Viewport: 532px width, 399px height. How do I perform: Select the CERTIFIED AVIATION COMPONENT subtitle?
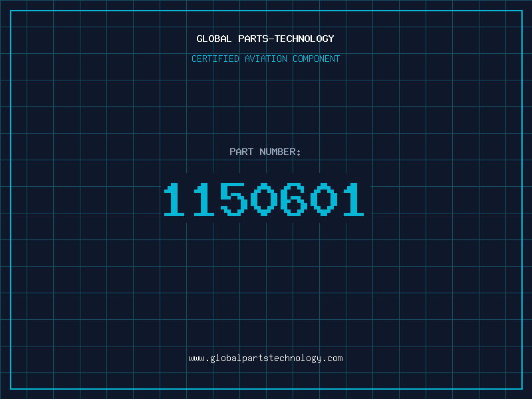[x=265, y=59]
